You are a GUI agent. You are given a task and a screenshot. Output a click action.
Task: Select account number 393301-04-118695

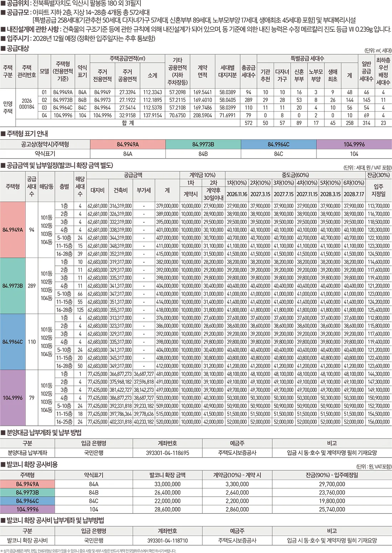coord(167,453)
